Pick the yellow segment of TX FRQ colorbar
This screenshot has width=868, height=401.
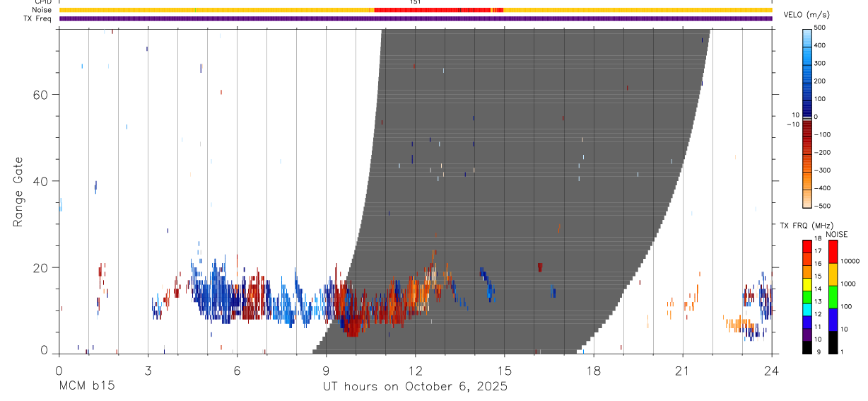(x=807, y=284)
